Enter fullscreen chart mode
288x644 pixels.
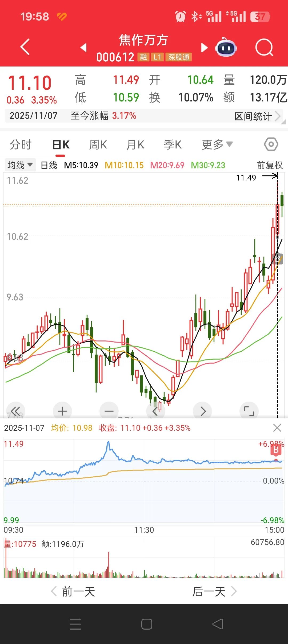249,411
